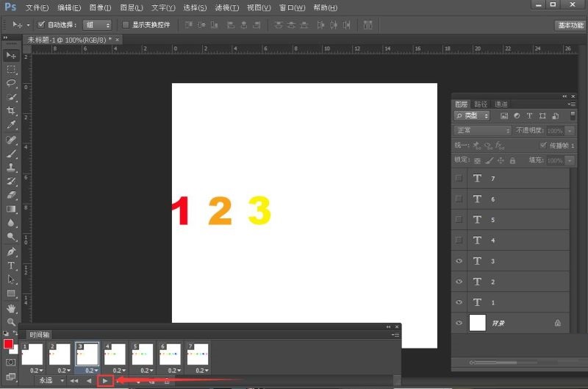Select the Lasso tool
Screen dimensions: 588x389
pyautogui.click(x=12, y=83)
